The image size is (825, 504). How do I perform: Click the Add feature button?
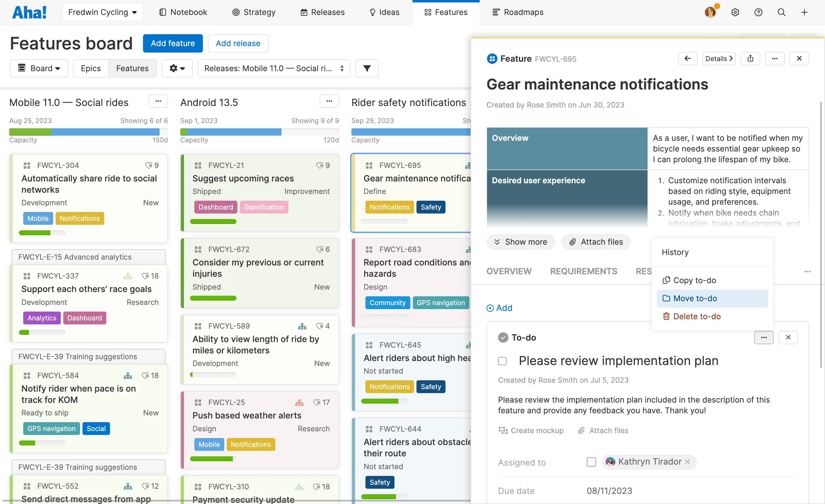pos(172,43)
